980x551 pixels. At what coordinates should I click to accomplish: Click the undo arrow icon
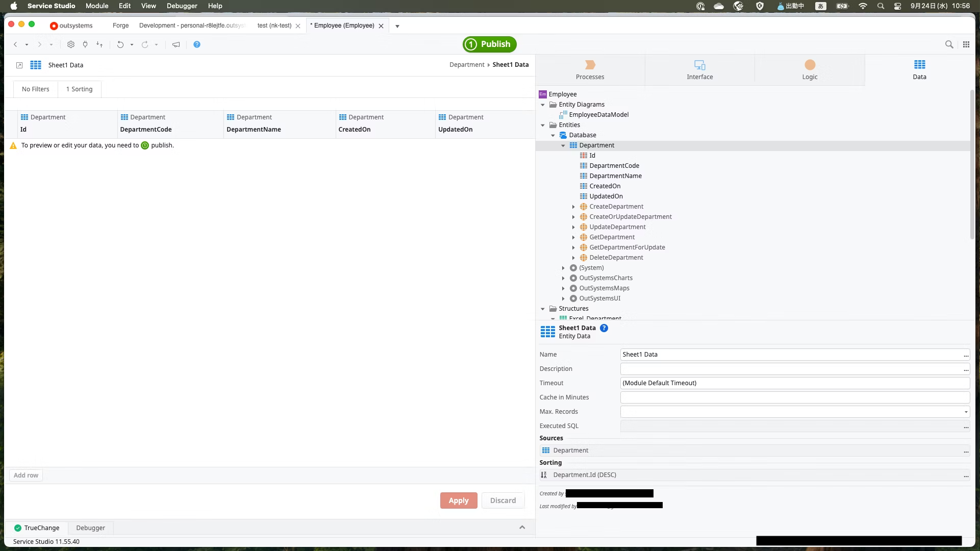point(120,44)
